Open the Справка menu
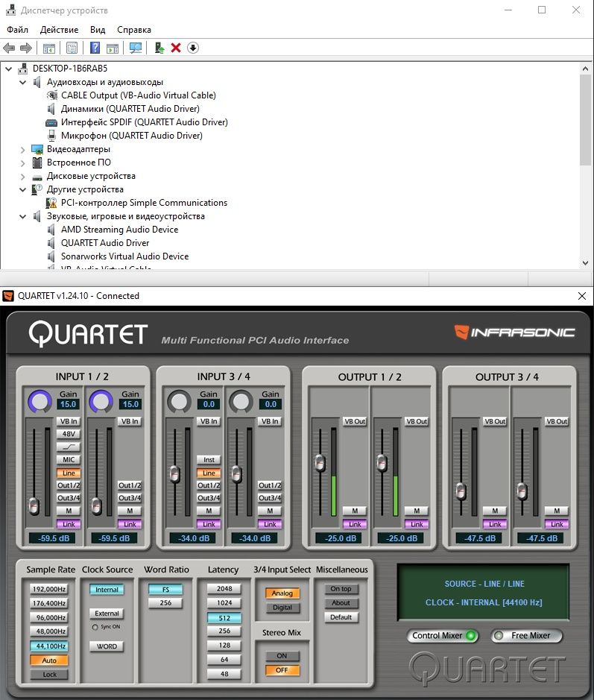 point(134,30)
